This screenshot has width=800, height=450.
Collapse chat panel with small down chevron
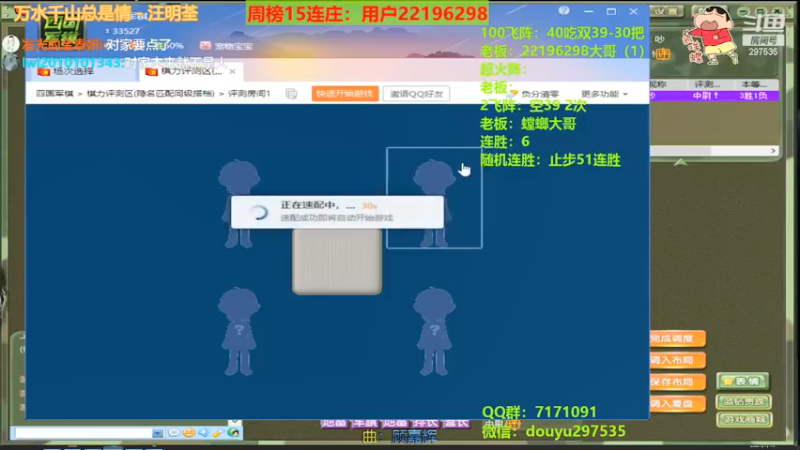pos(234,422)
